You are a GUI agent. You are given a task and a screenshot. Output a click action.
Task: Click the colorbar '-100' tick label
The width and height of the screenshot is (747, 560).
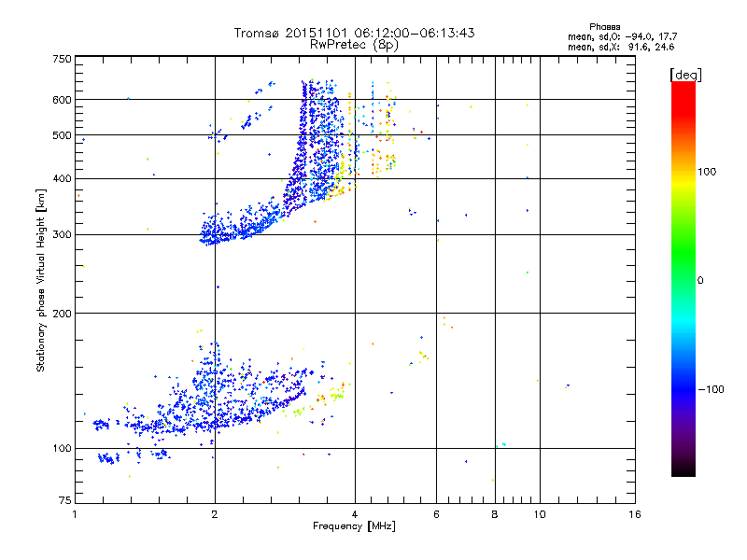point(711,389)
